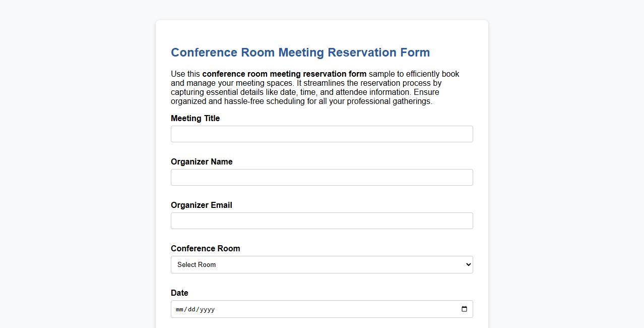Image resolution: width=644 pixels, height=328 pixels.
Task: Select the Organizer Email input field
Action: pos(321,221)
